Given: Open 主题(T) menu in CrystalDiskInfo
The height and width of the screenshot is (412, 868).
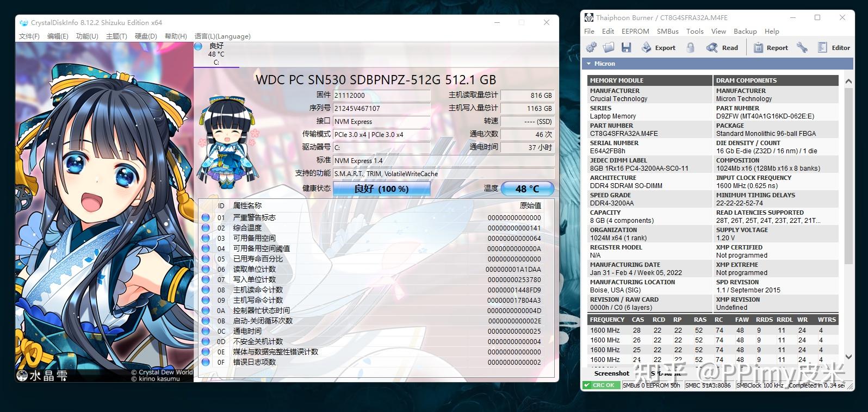Looking at the screenshot, I should coord(116,36).
